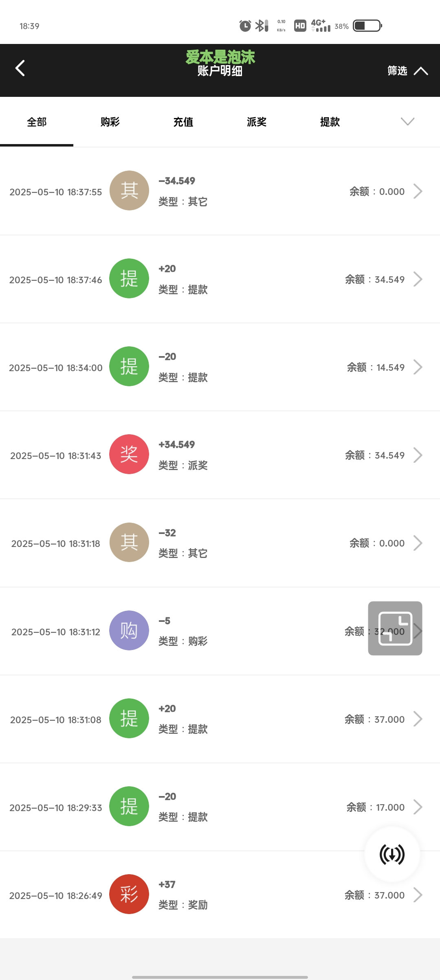
Task: Tap the green 提 icon at 18:37:46
Action: 129,278
